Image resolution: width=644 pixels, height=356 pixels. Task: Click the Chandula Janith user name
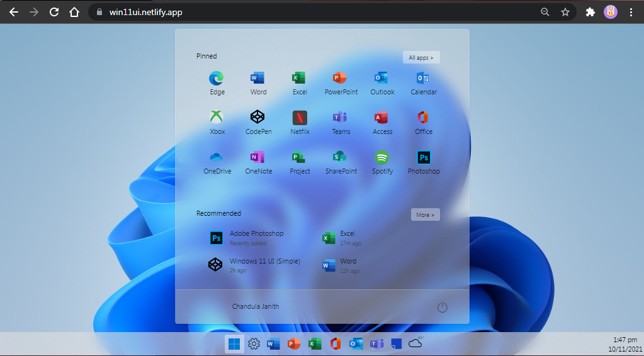pos(256,306)
